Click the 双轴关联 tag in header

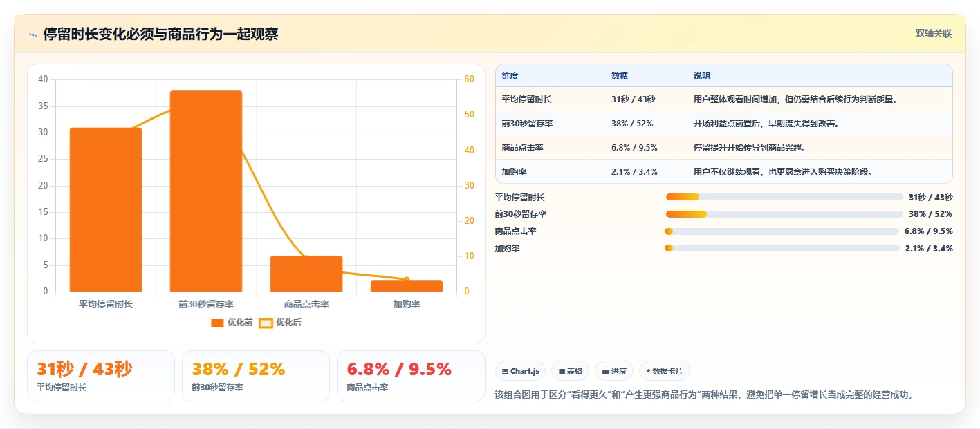click(934, 33)
